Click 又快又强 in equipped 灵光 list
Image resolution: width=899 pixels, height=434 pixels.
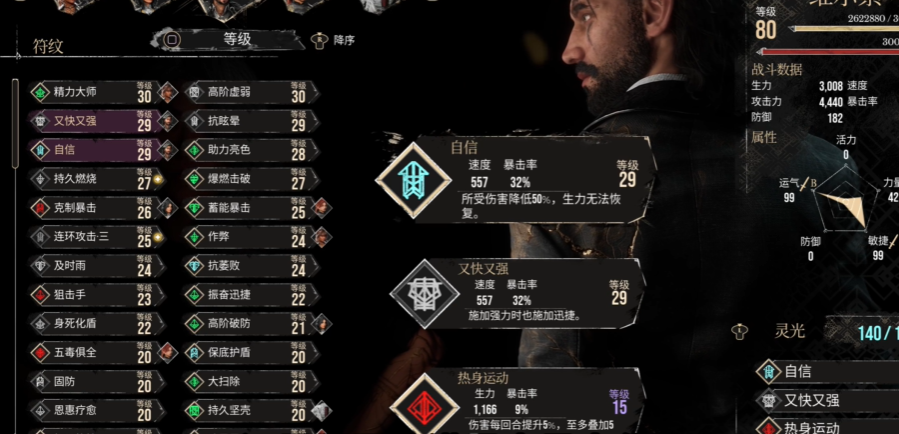click(827, 400)
